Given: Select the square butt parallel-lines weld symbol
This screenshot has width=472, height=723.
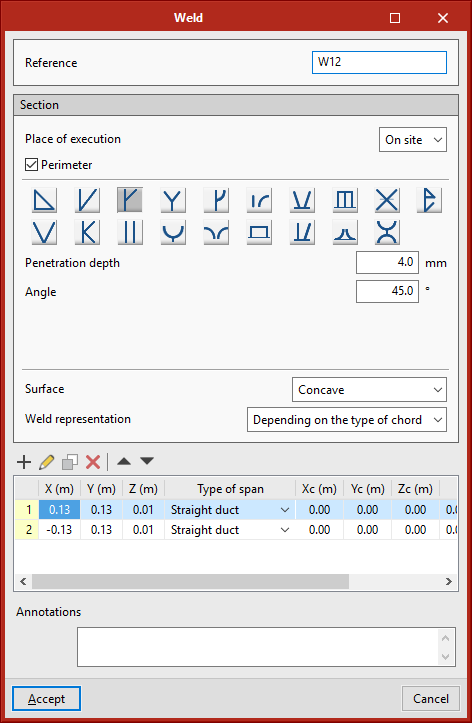Looking at the screenshot, I should click(x=130, y=232).
